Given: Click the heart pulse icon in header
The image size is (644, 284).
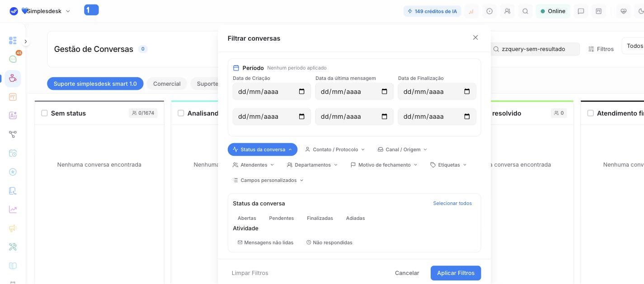Looking at the screenshot, I should (624, 11).
